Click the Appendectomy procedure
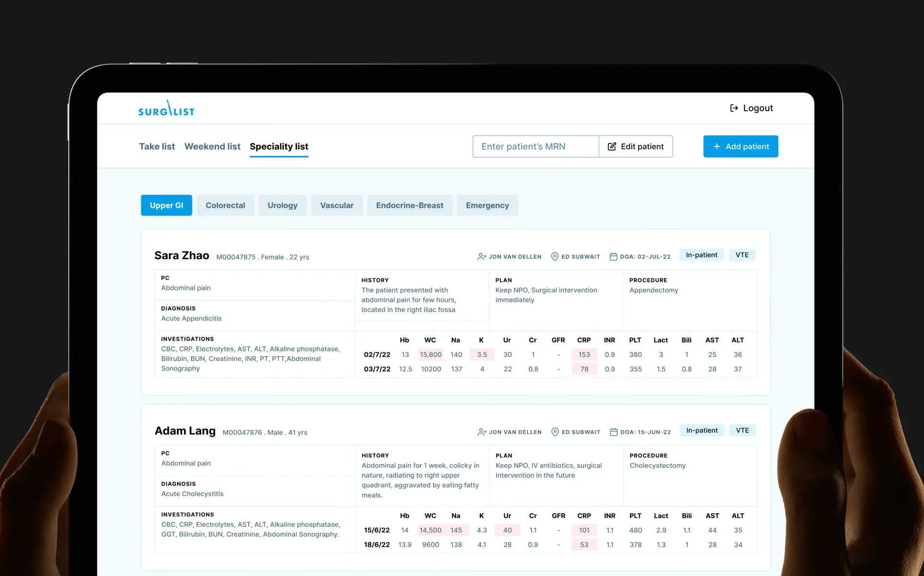Image resolution: width=924 pixels, height=576 pixels. coord(654,290)
